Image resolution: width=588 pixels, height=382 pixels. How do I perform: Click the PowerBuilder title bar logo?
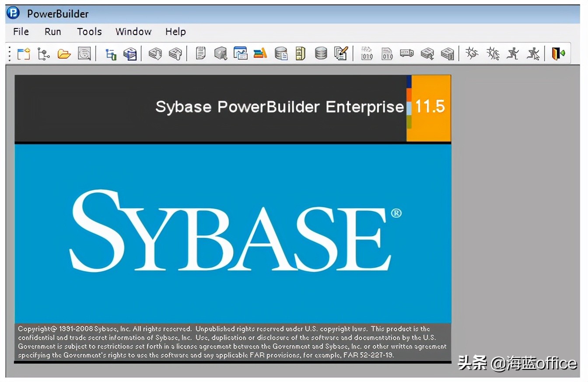tap(12, 13)
